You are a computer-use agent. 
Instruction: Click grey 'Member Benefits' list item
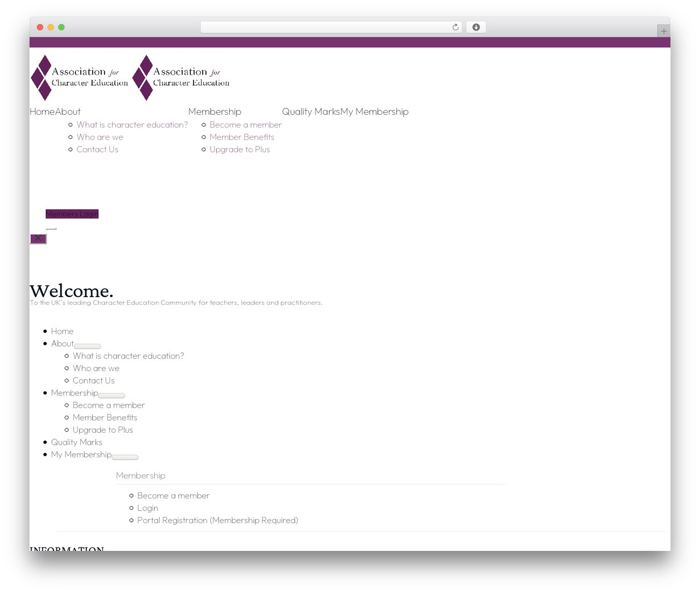105,418
